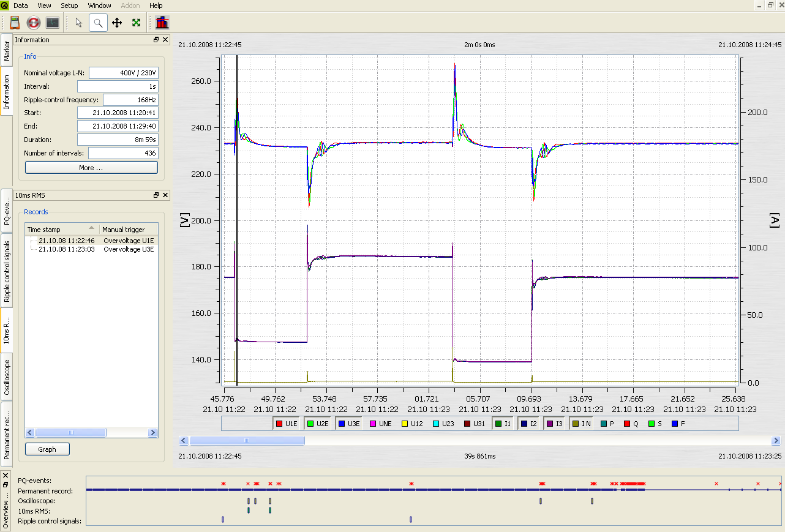Sort records by Time stamp column header

62,230
